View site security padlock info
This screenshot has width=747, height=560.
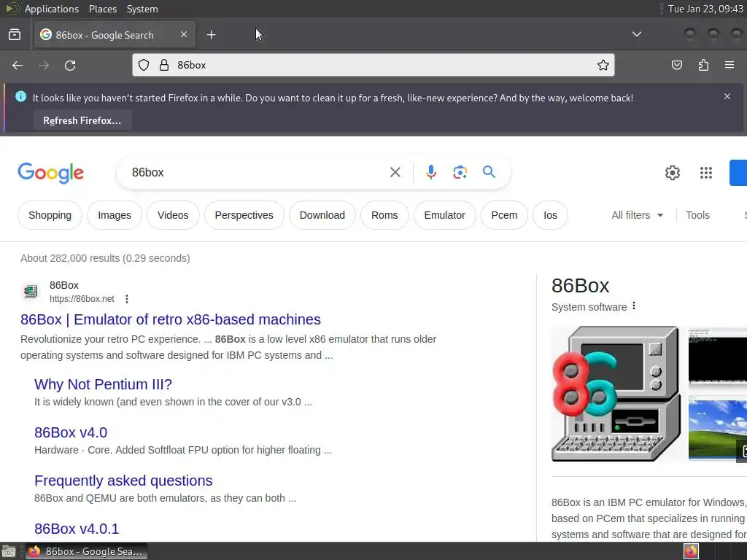coord(164,65)
